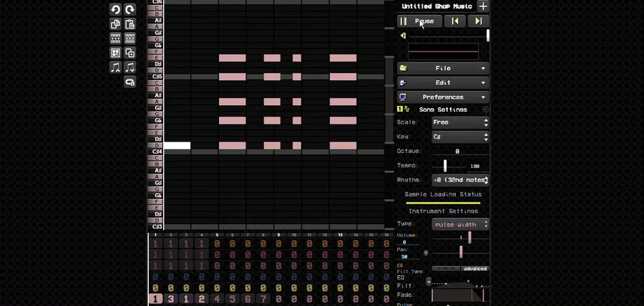Add a new song with the plus button

pos(483,6)
